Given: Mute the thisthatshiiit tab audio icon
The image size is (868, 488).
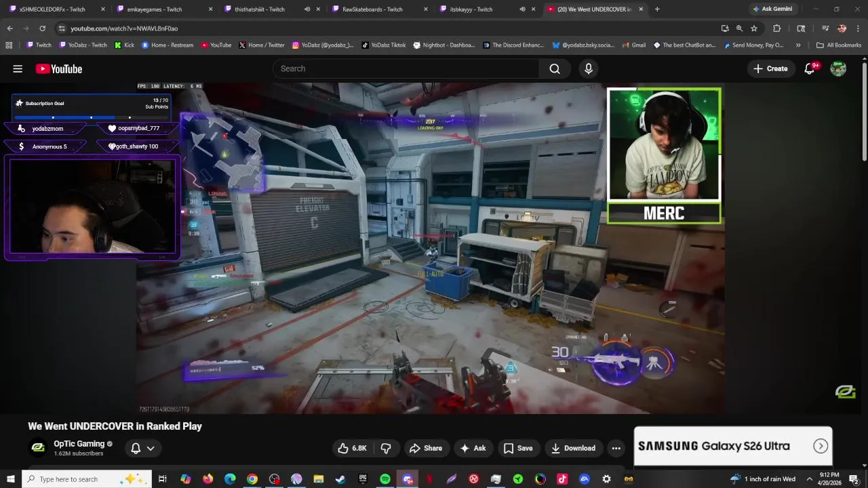Looking at the screenshot, I should click(x=307, y=9).
